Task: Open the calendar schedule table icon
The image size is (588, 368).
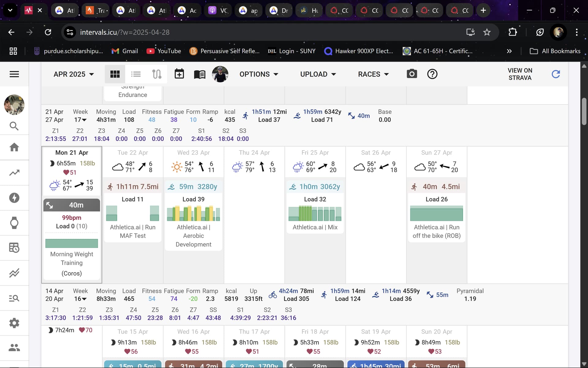Action: [x=14, y=248]
